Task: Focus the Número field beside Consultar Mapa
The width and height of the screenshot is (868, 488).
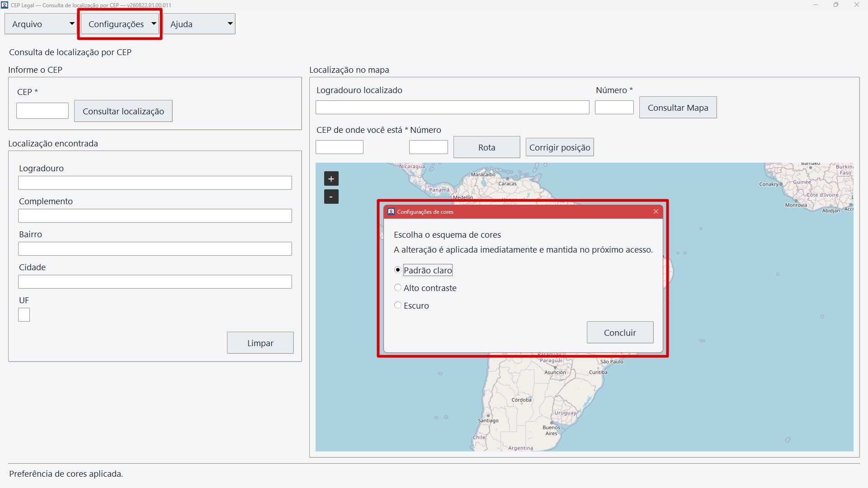Action: tap(614, 108)
